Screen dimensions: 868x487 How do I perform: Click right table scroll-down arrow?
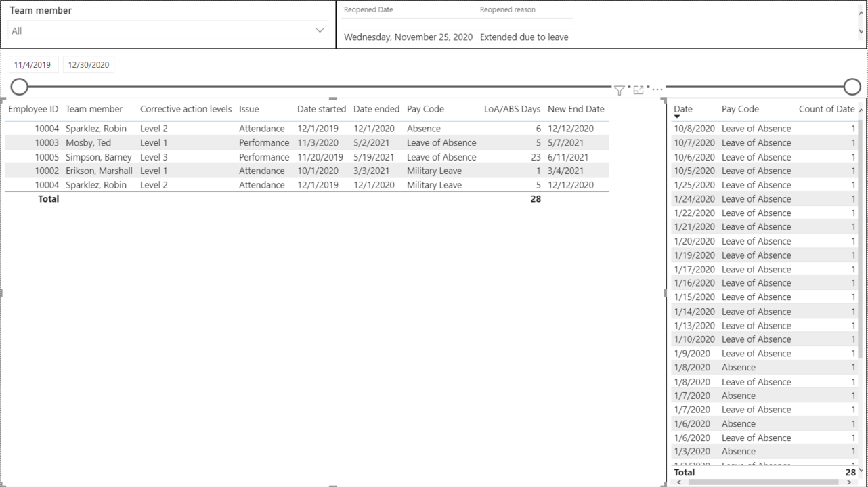[x=861, y=471]
